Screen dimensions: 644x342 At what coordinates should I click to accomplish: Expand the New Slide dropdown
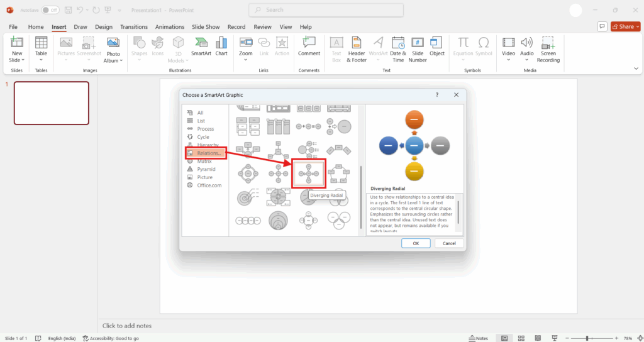coord(17,60)
